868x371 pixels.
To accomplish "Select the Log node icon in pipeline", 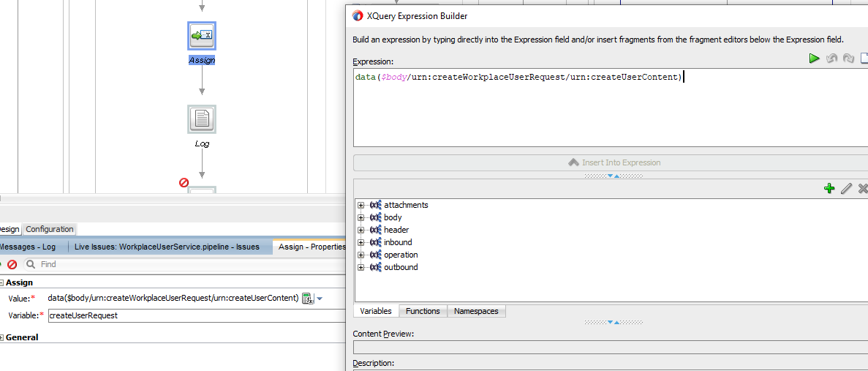I will 202,119.
